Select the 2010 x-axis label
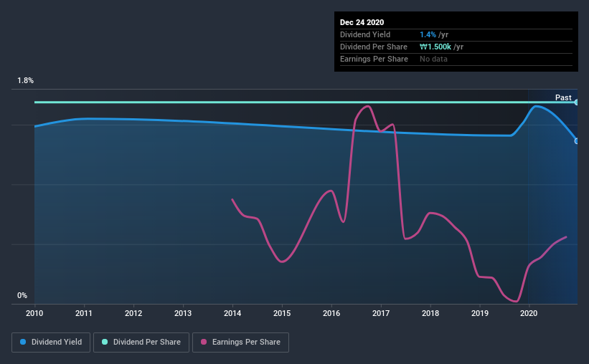589x364 pixels. (34, 313)
